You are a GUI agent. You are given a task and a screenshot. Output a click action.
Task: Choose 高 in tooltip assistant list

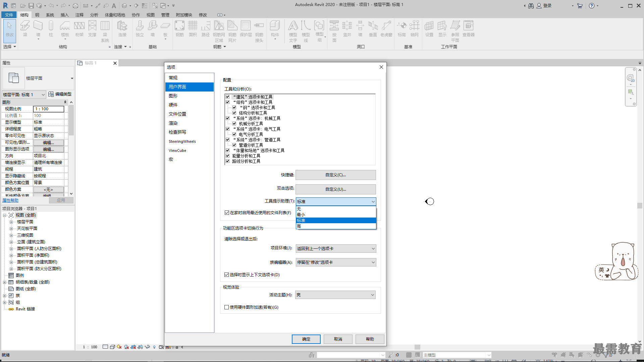pyautogui.click(x=336, y=226)
